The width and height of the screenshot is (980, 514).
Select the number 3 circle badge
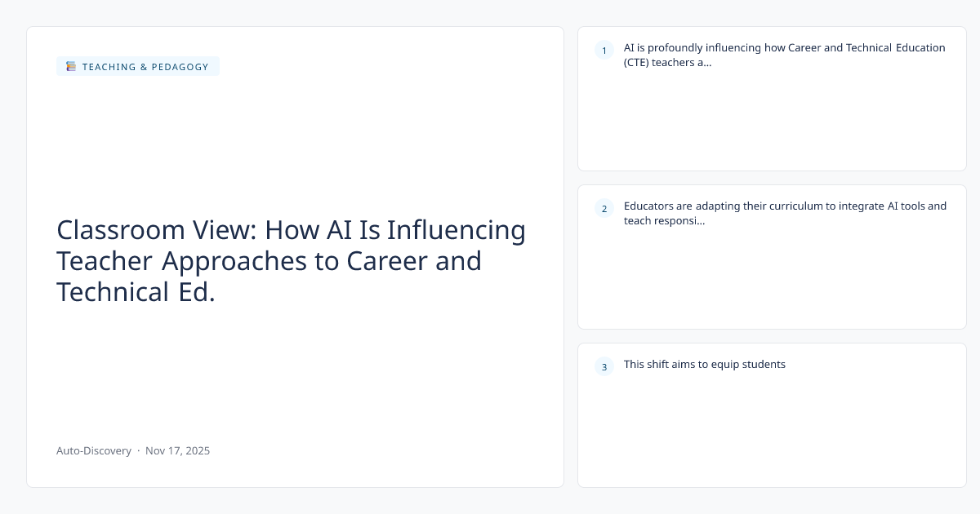pos(604,367)
